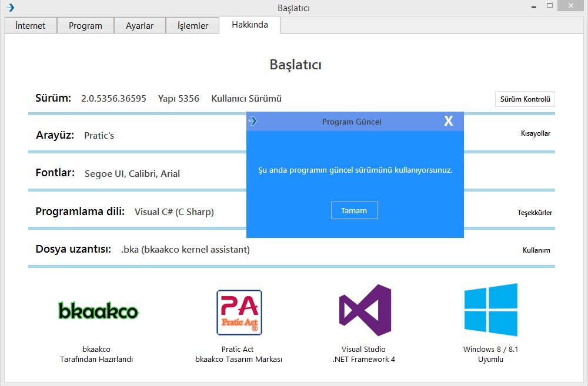Click the Sürüm Kontrolü button
Image resolution: width=588 pixels, height=386 pixels.
[x=524, y=99]
